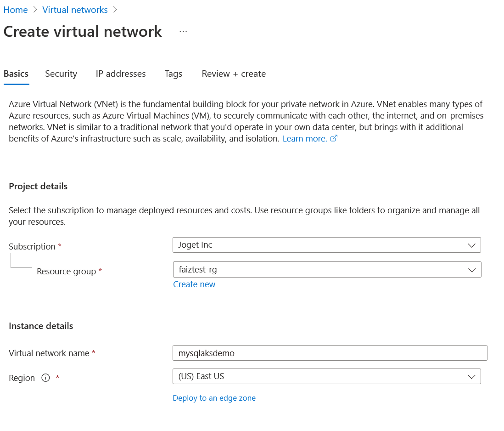Click the chevron arrow in Subscription field

[471, 245]
